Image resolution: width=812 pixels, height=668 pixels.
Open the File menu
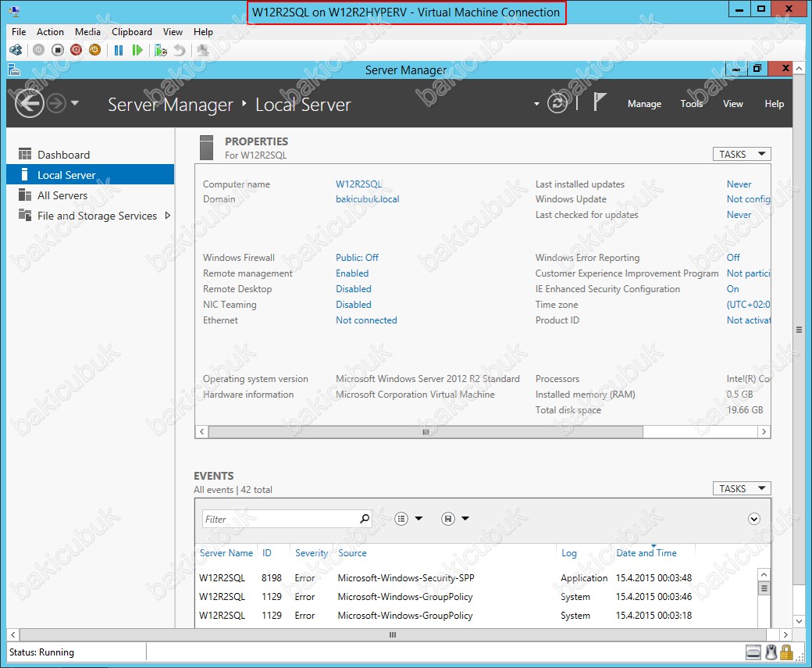point(19,32)
